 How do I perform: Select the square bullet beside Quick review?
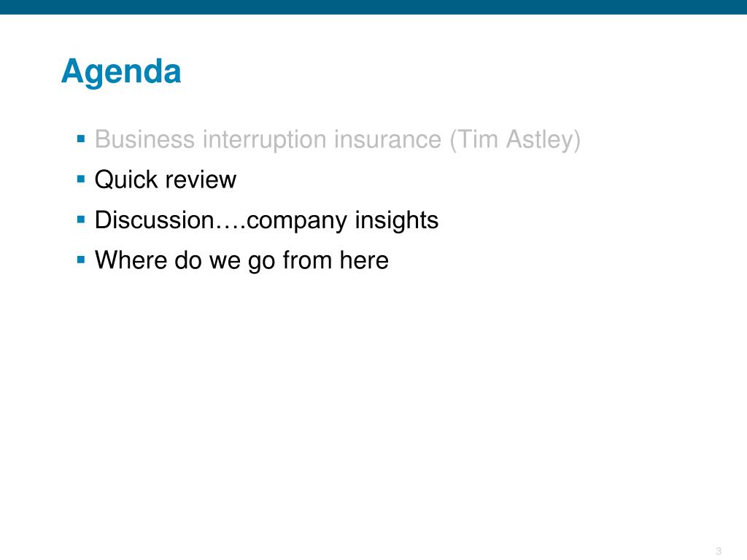point(81,179)
